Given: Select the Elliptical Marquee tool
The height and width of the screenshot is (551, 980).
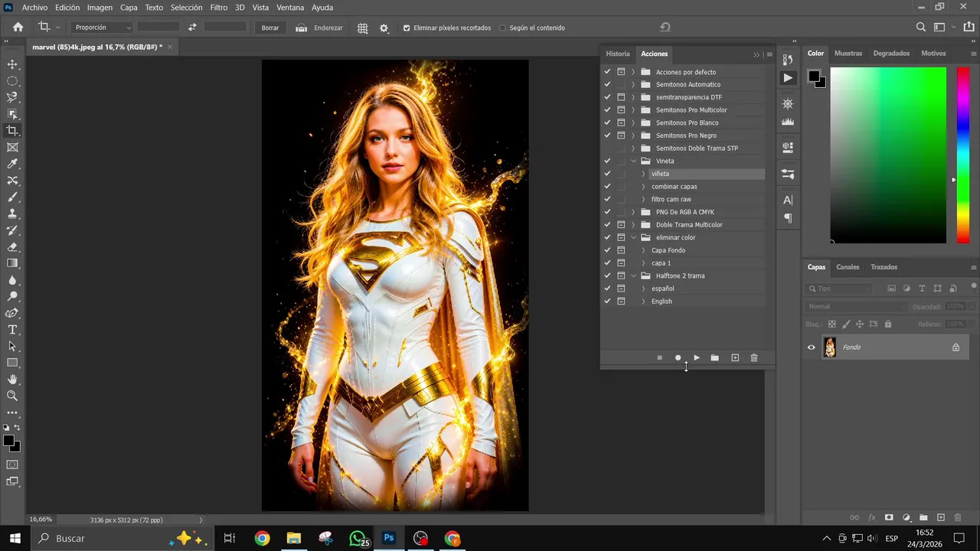Looking at the screenshot, I should [x=12, y=81].
